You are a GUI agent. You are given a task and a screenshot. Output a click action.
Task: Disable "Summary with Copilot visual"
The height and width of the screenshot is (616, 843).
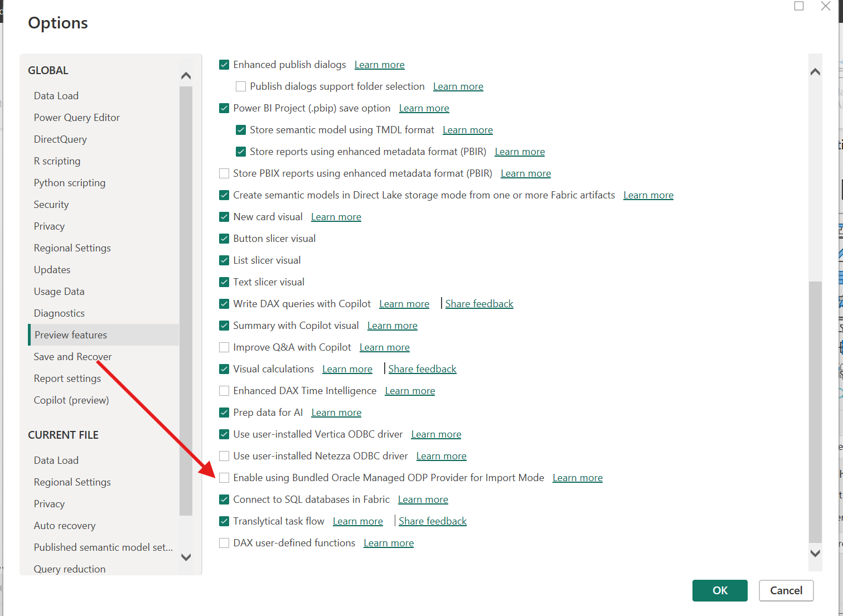224,325
